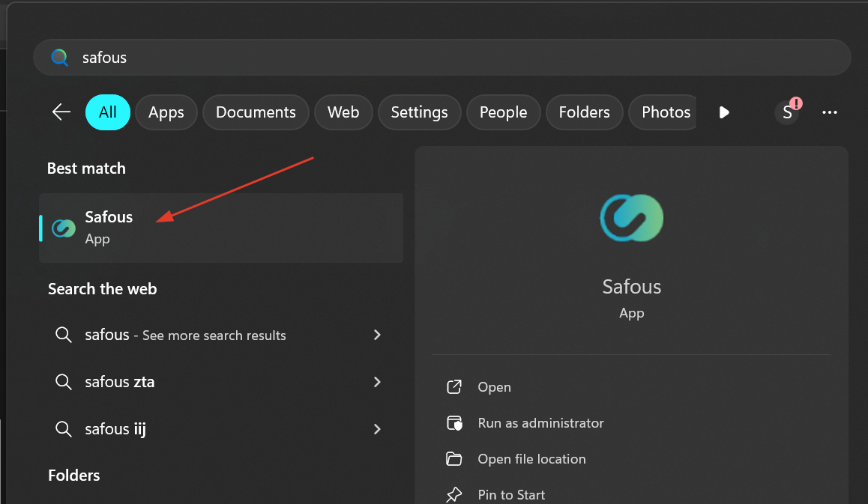Viewport: 868px width, 504px height.
Task: Switch to the Settings filter tab
Action: click(x=419, y=112)
